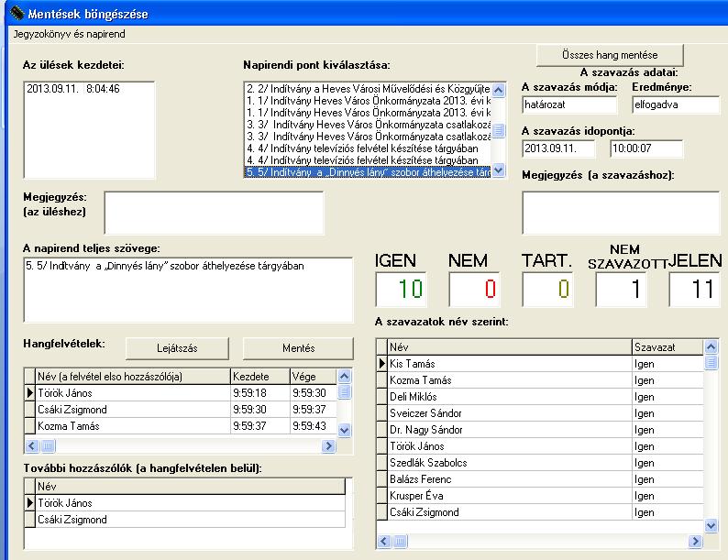Image resolution: width=728 pixels, height=560 pixels.
Task: Click the Összes hang mentése button
Action: (x=610, y=55)
